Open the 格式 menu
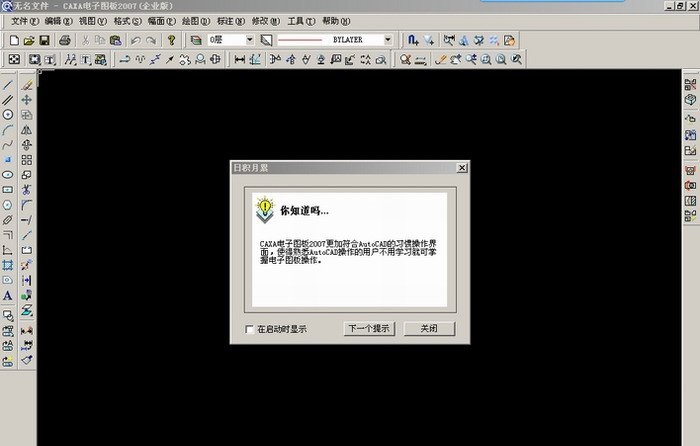The image size is (700, 446). pyautogui.click(x=127, y=21)
